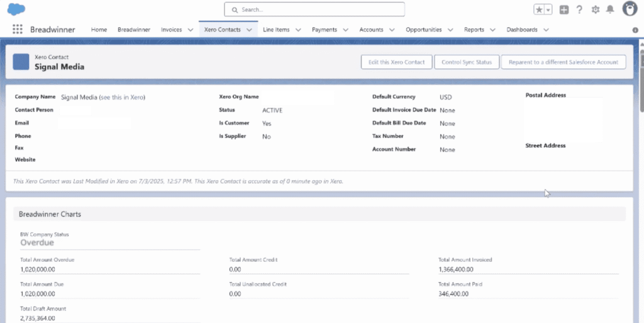
Task: Click the Is Supplier value No
Action: coord(266,137)
